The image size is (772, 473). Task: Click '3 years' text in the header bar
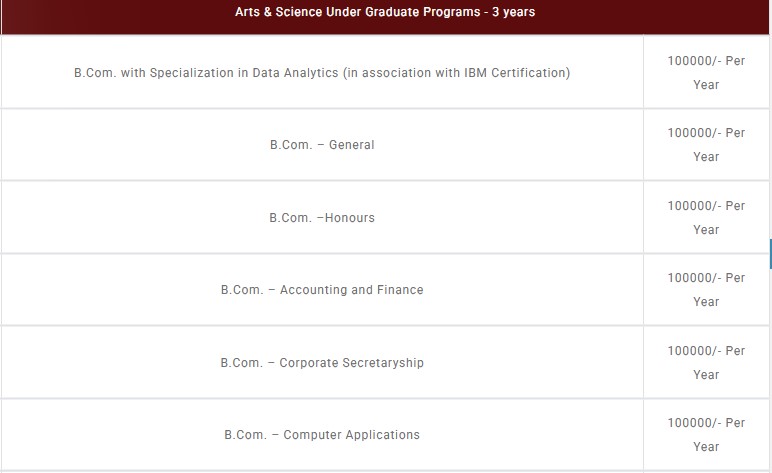tap(514, 12)
